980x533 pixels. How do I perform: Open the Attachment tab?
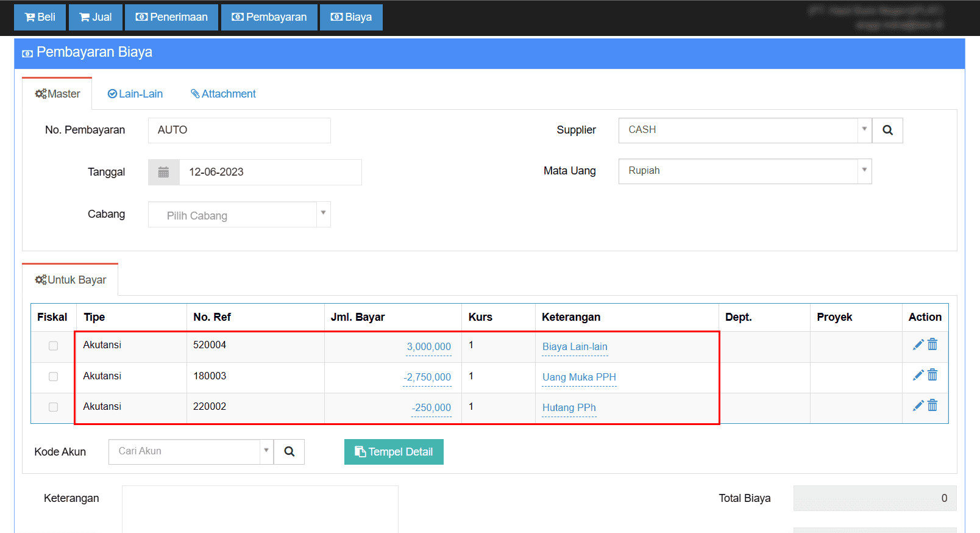pyautogui.click(x=223, y=94)
